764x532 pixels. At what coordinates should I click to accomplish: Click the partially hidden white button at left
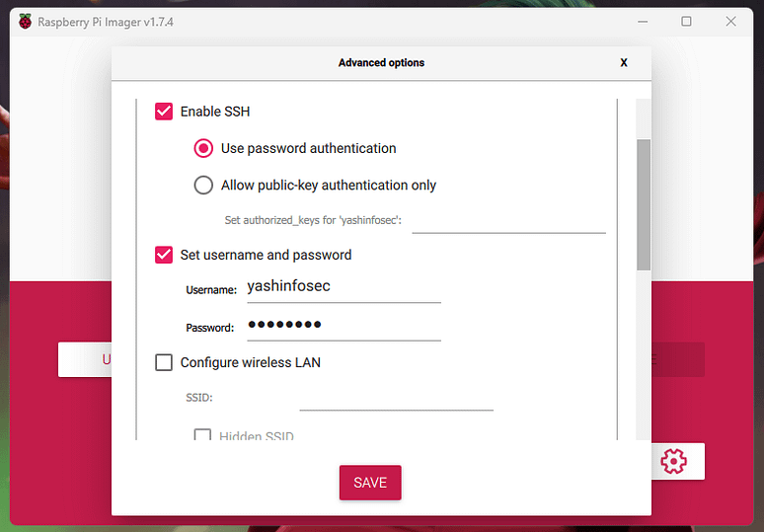(85, 359)
